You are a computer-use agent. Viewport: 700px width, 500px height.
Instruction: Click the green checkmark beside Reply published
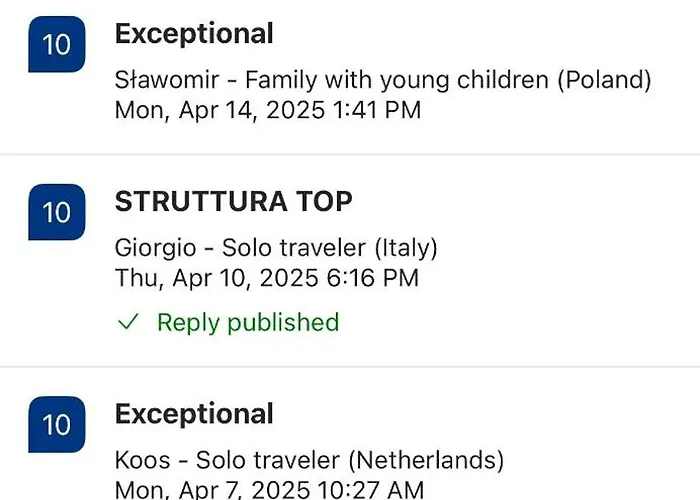point(127,322)
